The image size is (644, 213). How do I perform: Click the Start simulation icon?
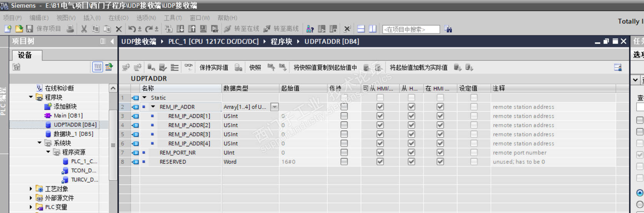(203, 29)
